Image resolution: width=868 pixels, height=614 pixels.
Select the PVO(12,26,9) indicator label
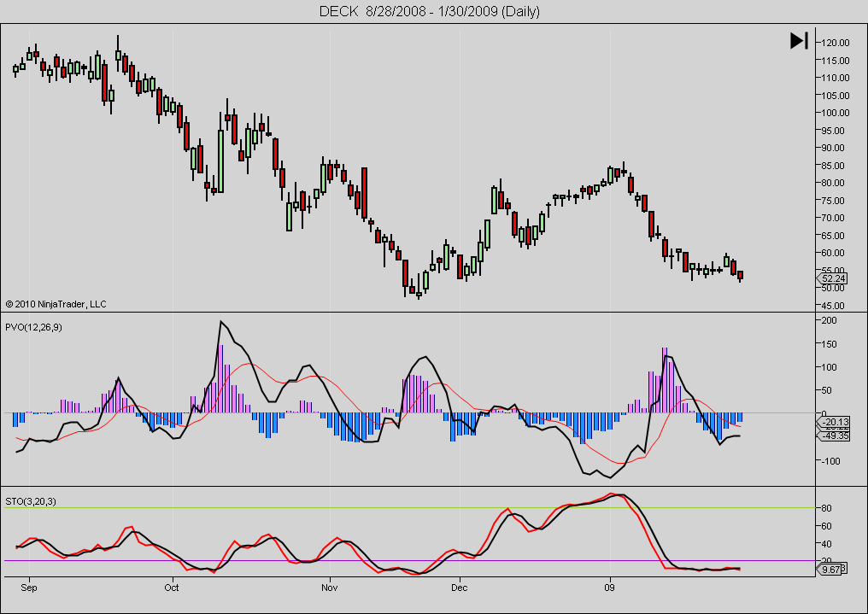pos(34,327)
